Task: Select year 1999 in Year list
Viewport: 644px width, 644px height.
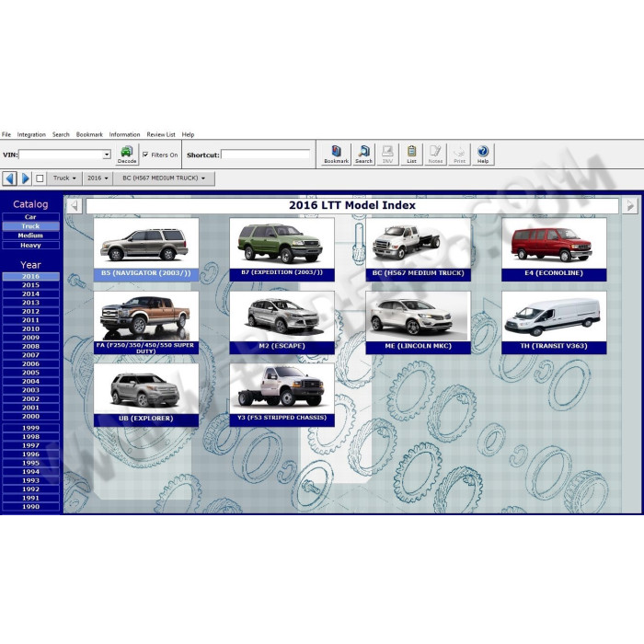Action: (x=30, y=428)
